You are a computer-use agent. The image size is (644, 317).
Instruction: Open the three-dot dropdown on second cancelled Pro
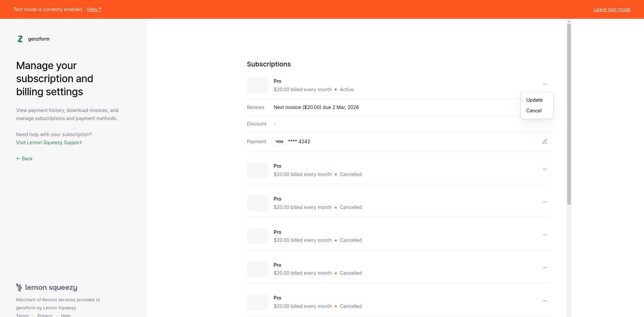545,202
